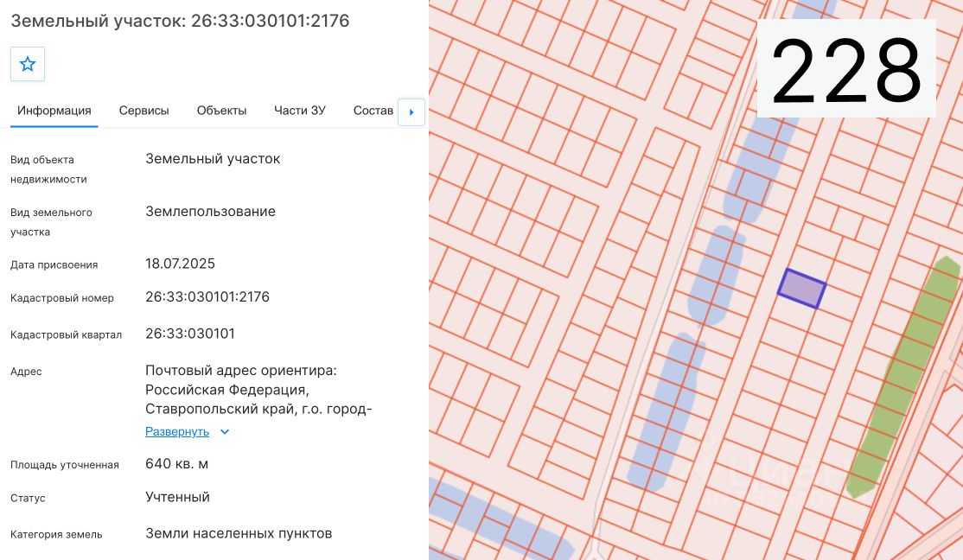Select кадастровый номер value 26:33:030101:2176

coord(207,297)
